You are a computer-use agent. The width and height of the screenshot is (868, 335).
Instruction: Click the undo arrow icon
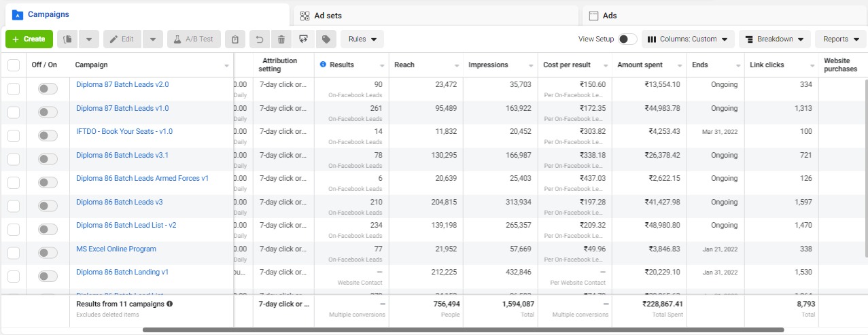259,39
